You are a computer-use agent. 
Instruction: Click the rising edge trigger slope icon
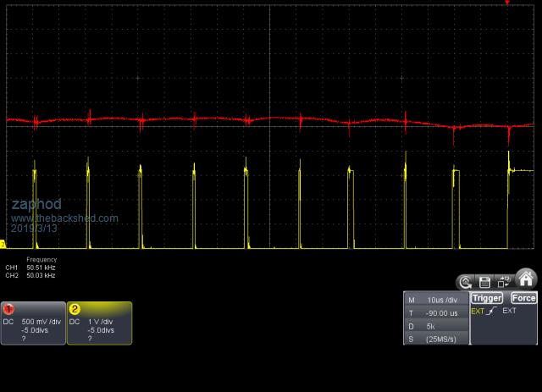pyautogui.click(x=491, y=312)
